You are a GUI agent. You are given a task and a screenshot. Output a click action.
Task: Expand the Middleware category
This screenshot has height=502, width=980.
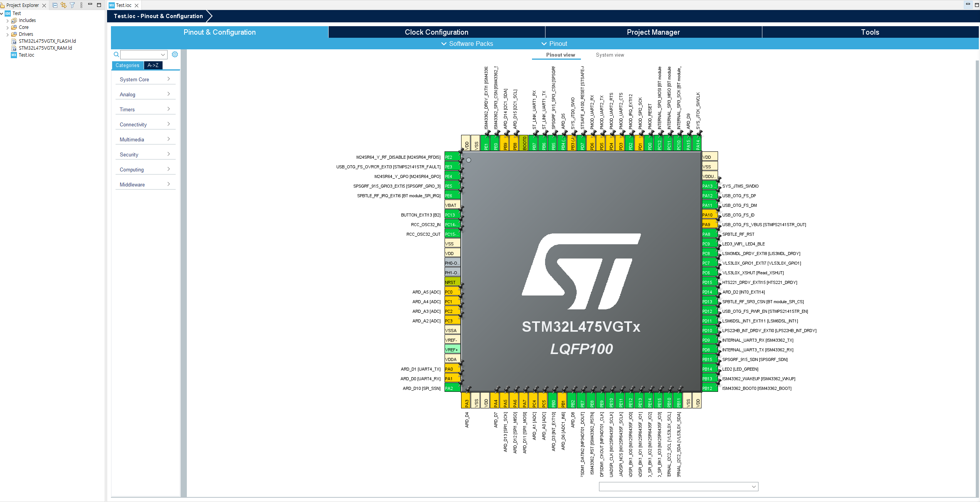pos(145,185)
